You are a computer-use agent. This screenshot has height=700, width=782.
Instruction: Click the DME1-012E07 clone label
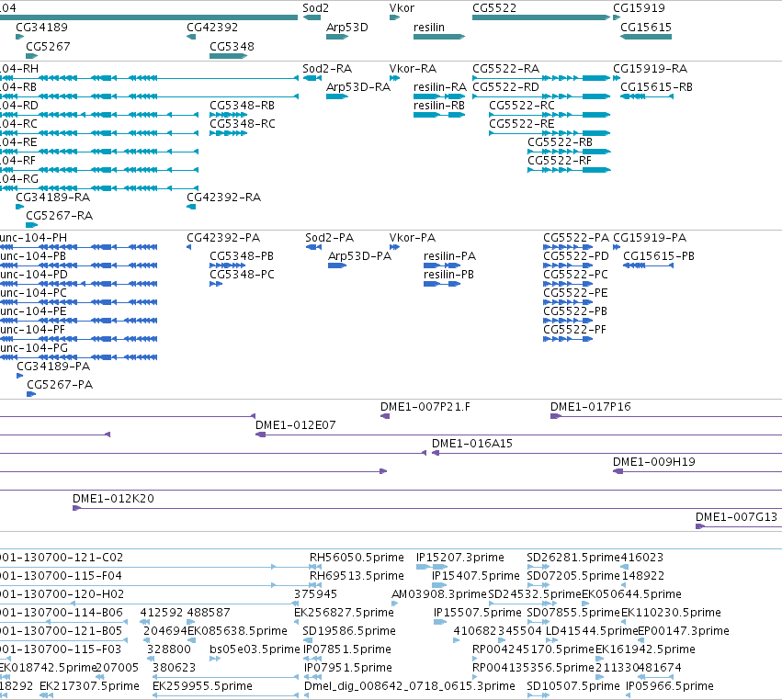[x=296, y=424]
